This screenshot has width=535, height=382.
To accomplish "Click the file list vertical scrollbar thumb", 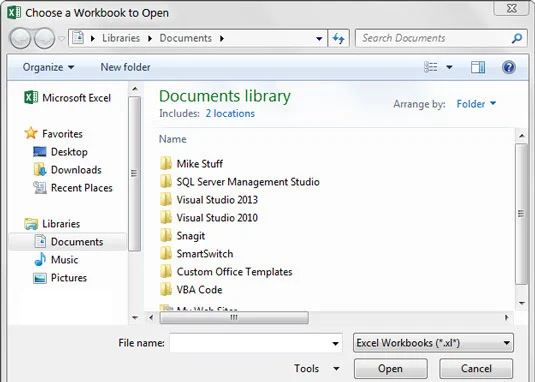I will coord(521,214).
